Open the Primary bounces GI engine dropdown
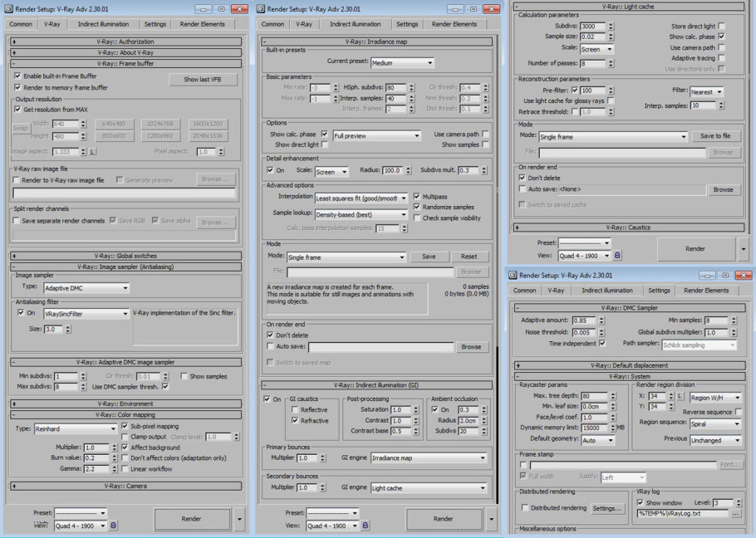Screen dimensions: 756x538 pos(429,458)
